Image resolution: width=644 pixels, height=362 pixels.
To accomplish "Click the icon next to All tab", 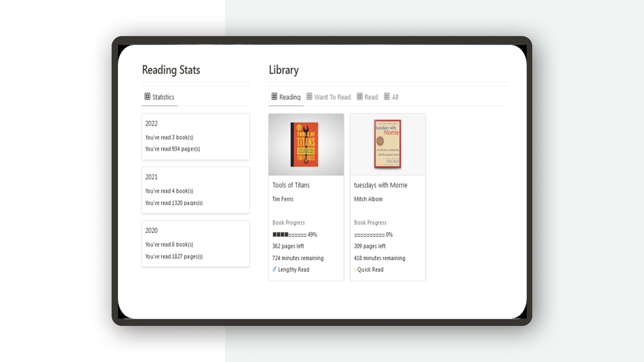I will coord(387,97).
